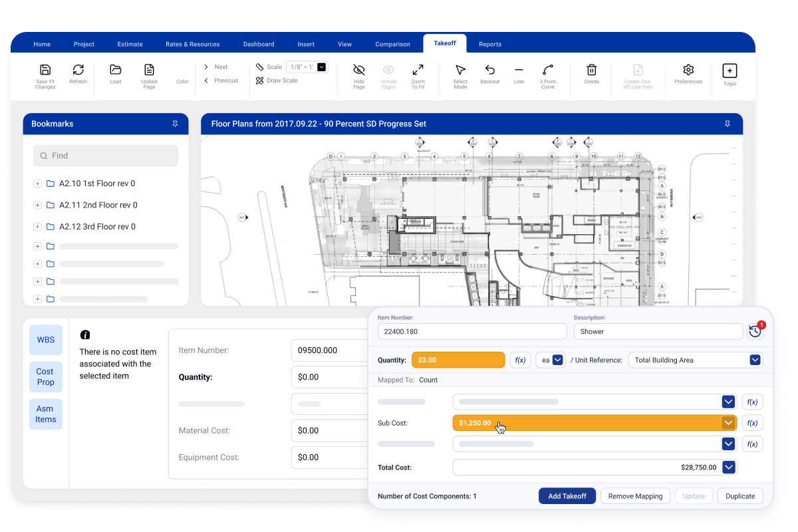The image size is (798, 532).
Task: Click the Togal plus icon
Action: (x=730, y=70)
